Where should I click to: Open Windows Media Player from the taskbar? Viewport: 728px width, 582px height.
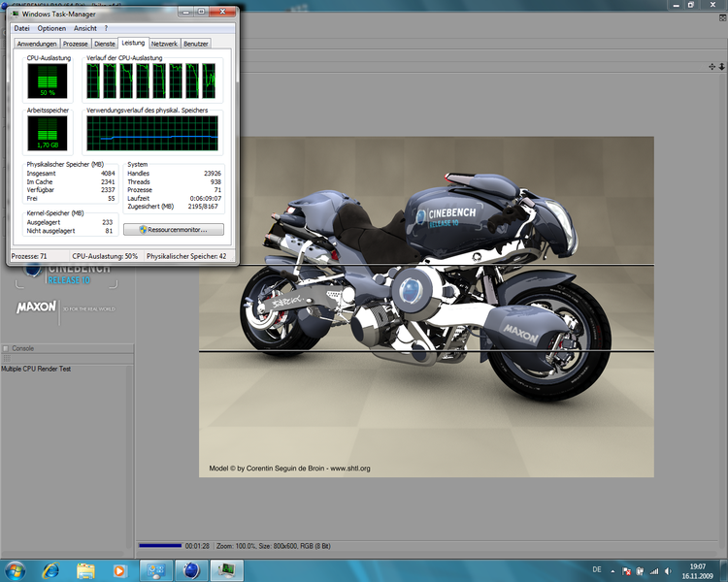click(119, 569)
